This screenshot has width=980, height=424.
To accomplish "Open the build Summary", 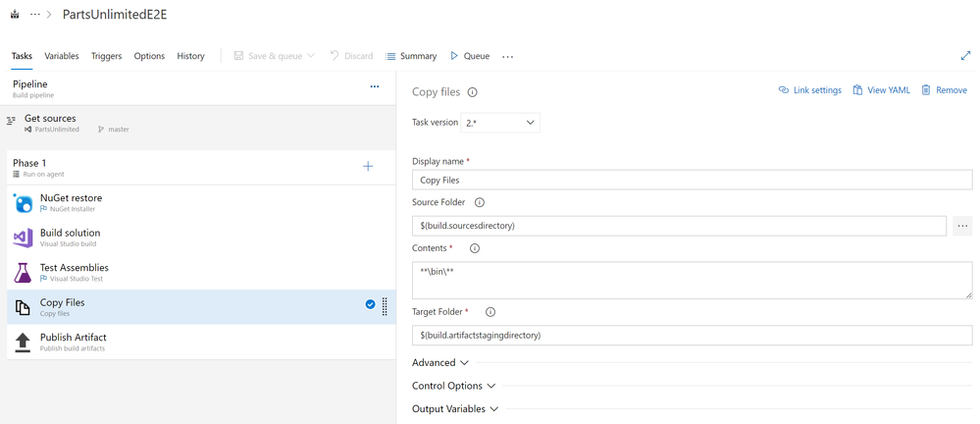I will pos(411,56).
